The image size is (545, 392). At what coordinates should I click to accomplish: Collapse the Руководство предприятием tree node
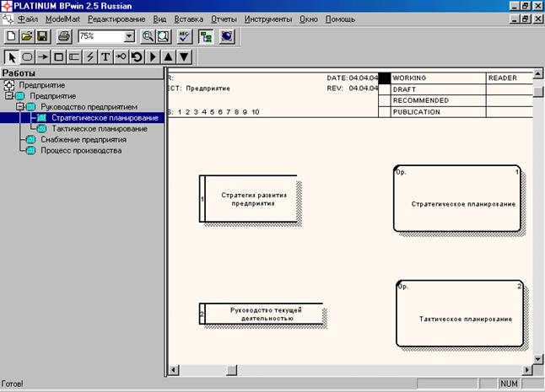click(20, 107)
